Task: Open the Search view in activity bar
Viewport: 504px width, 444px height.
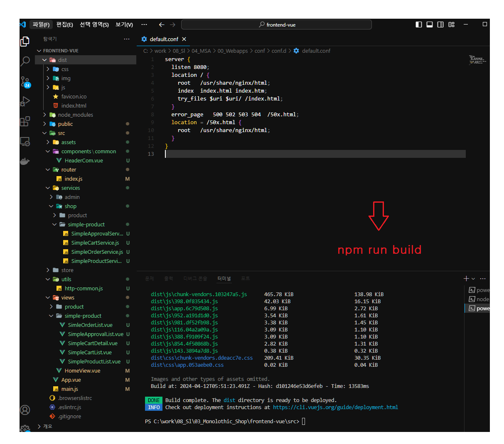Action: 25,61
